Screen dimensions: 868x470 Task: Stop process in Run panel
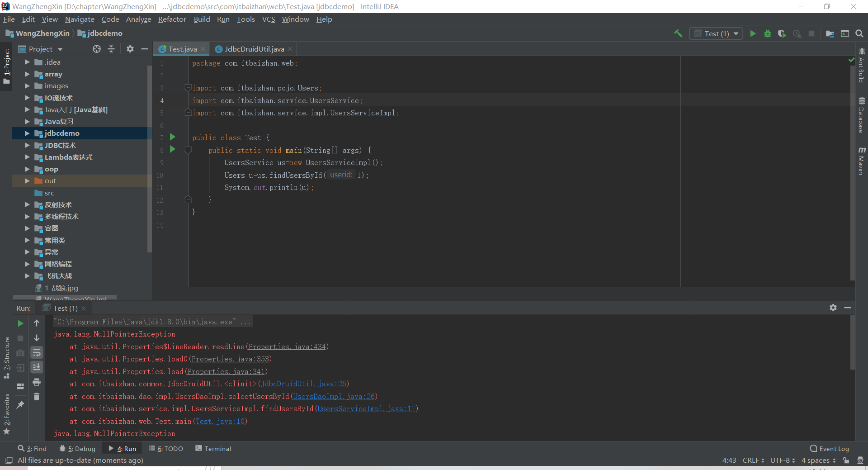pos(20,338)
